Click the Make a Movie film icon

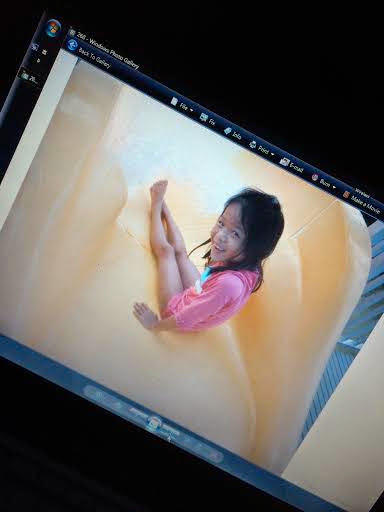[347, 194]
